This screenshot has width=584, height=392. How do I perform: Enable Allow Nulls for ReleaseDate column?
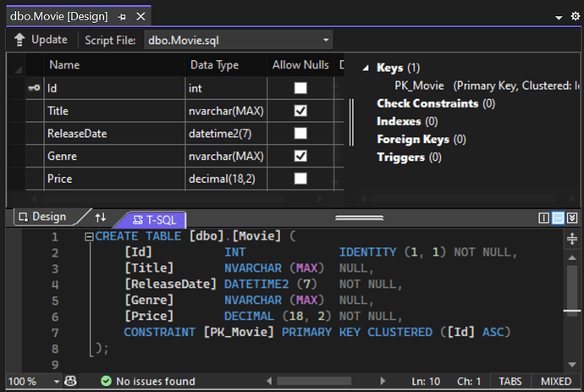[x=300, y=133]
